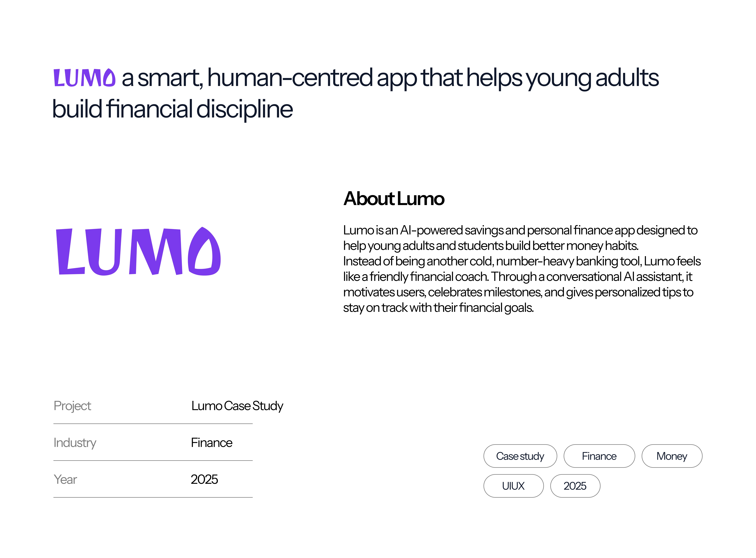
Task: Click the UIUX tag pill
Action: [x=513, y=486]
